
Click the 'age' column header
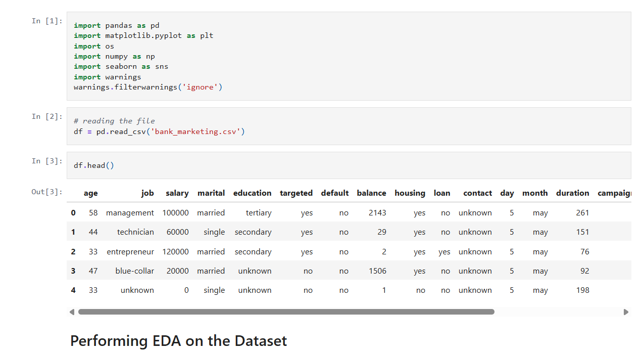[x=91, y=193]
